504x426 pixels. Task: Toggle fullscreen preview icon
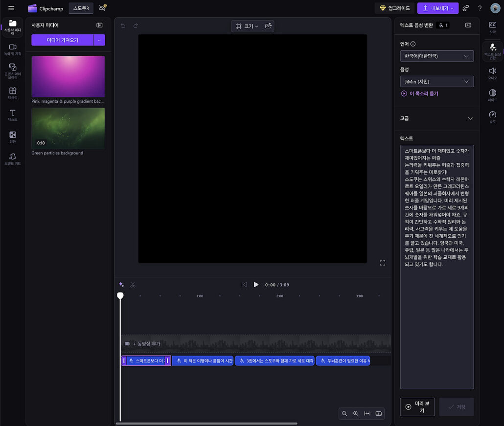pyautogui.click(x=382, y=263)
